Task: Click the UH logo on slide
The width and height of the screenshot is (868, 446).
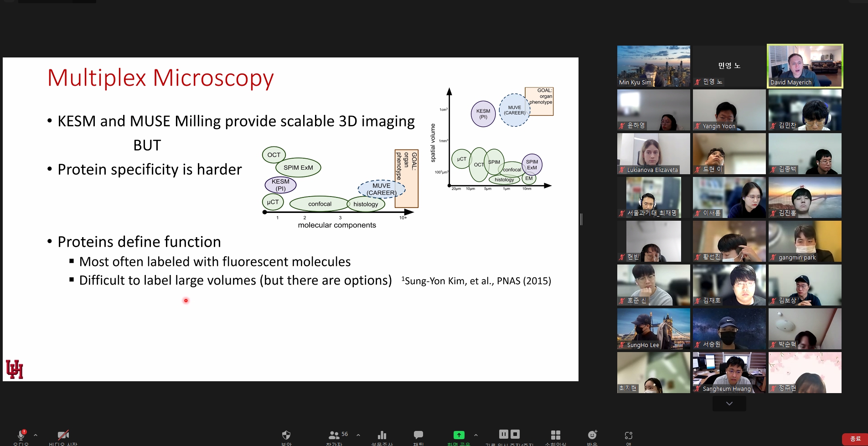Action: [14, 369]
